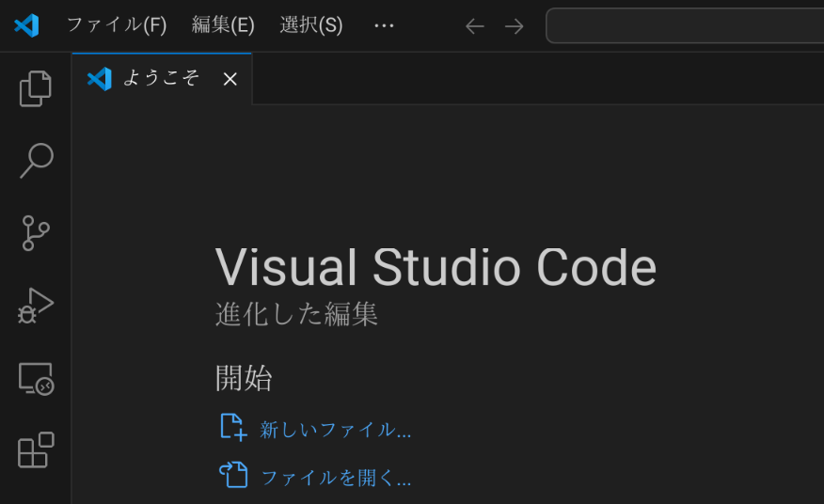This screenshot has height=504, width=824.
Task: Expand the overflow menu with three dots
Action: coord(384,25)
